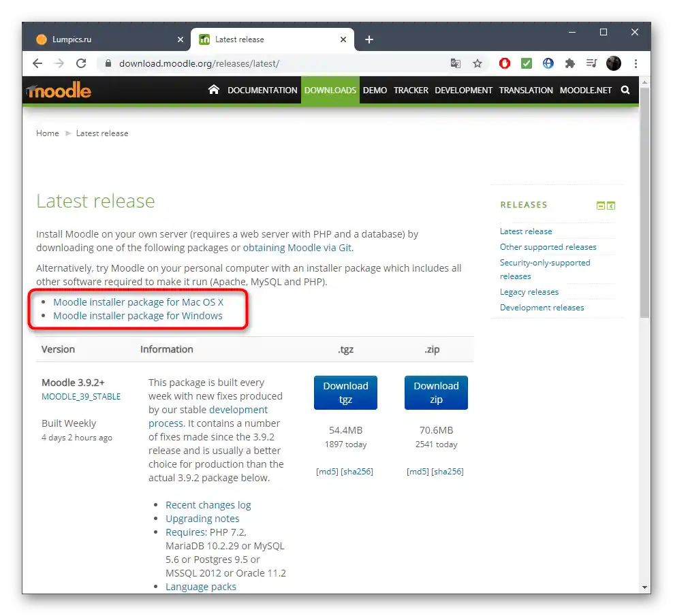
Task: Open Upgrading notes link
Action: [202, 519]
